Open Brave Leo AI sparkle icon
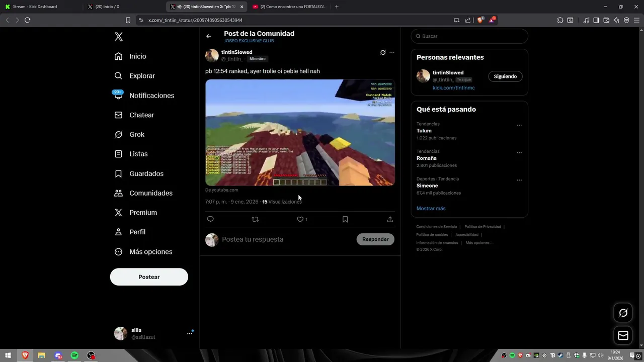 coord(616,20)
